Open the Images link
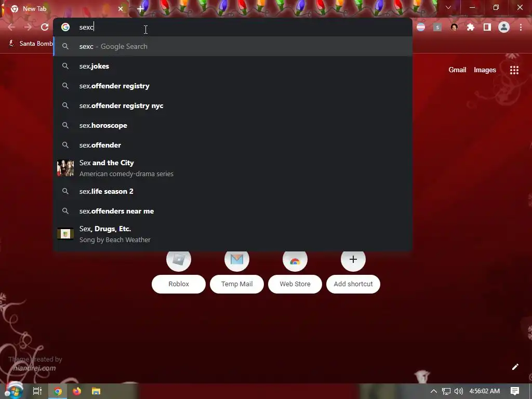532x399 pixels. pos(485,70)
